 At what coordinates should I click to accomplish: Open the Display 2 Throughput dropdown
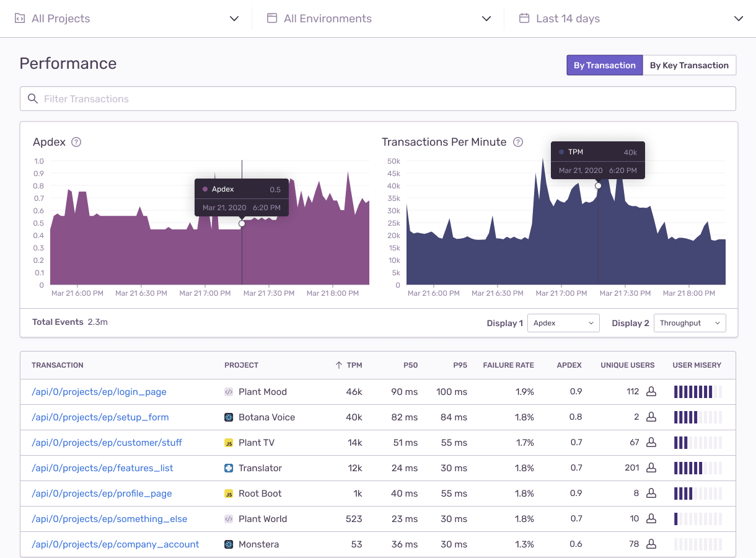(689, 323)
